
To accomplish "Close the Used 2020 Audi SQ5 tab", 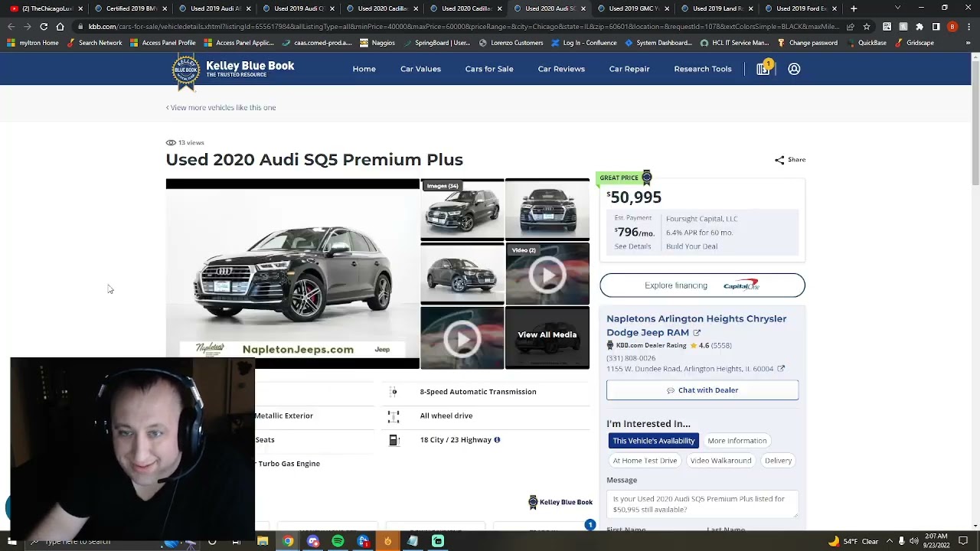I will coord(583,8).
